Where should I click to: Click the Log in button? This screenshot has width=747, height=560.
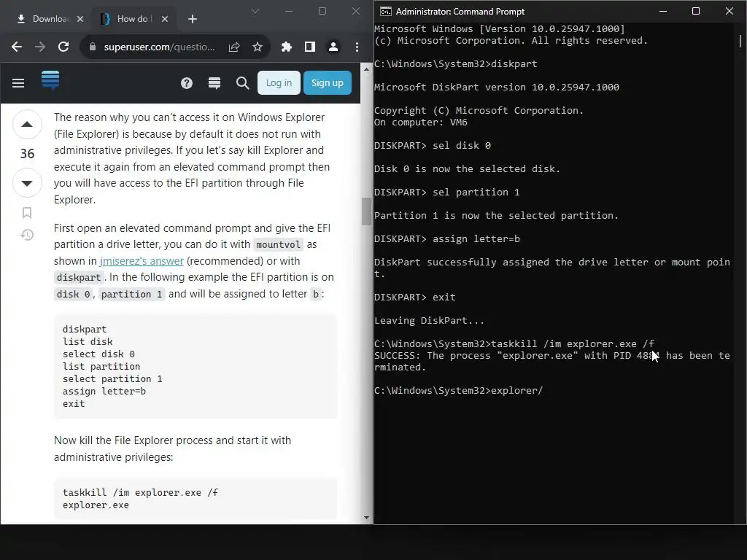[279, 83]
